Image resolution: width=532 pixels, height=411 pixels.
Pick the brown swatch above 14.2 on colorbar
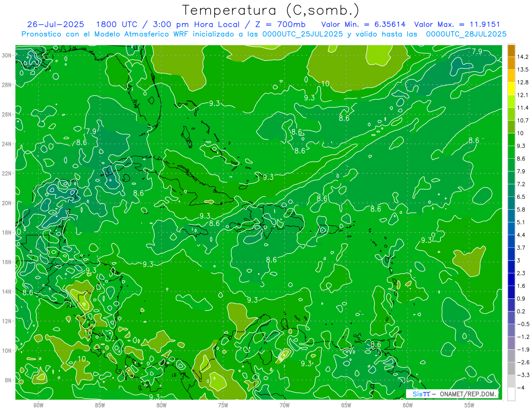[x=511, y=51]
